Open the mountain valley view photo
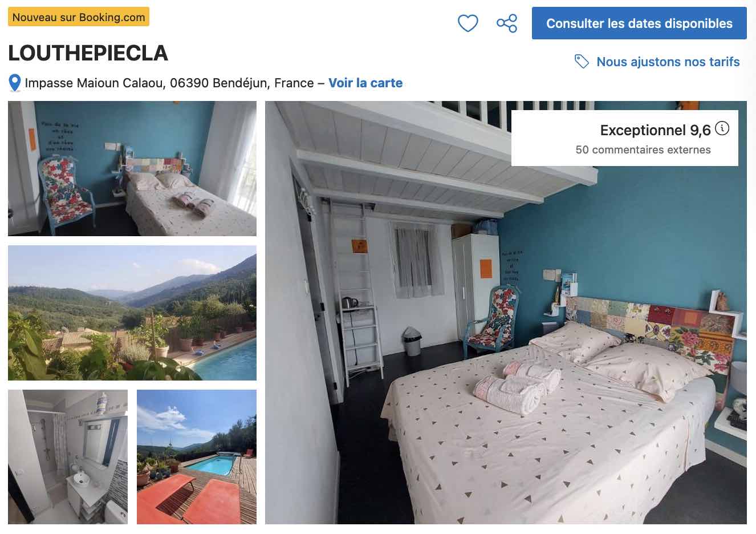This screenshot has width=756, height=534. [132, 313]
